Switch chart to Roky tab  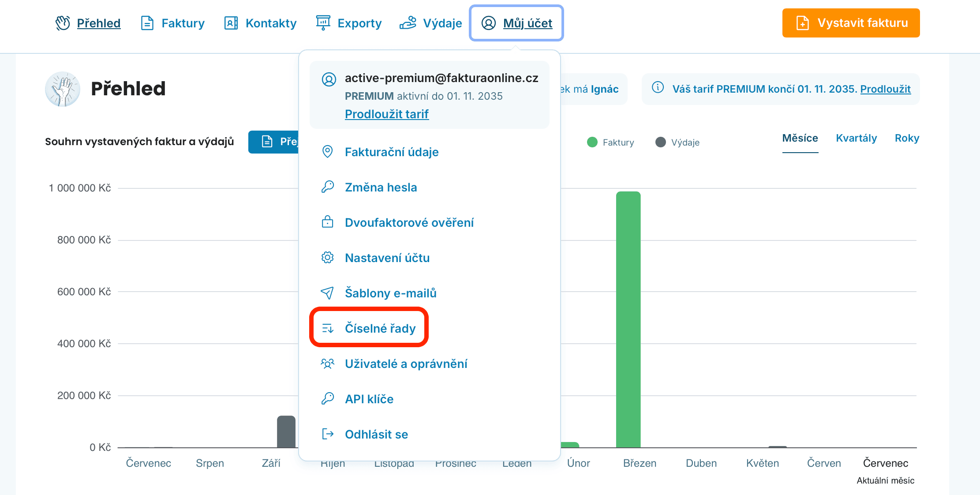907,139
